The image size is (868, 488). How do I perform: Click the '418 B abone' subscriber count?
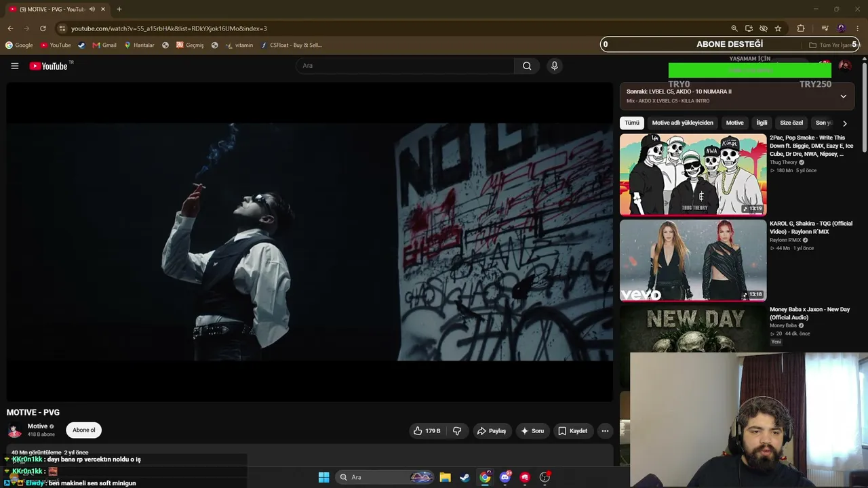click(41, 434)
